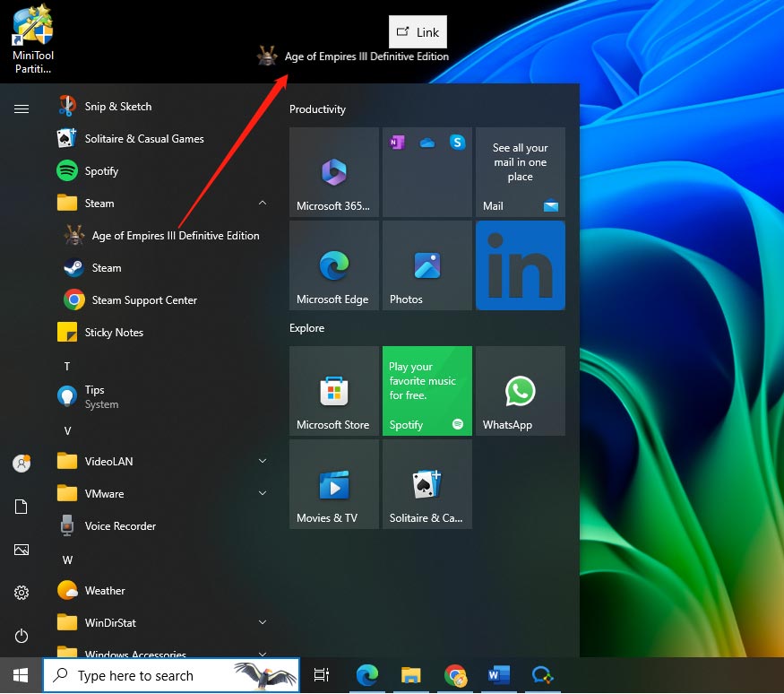Open Microsoft Edge from the taskbar

[367, 675]
